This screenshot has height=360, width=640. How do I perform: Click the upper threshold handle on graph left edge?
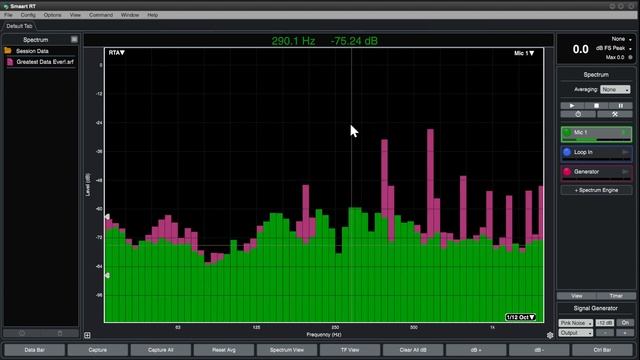click(x=107, y=217)
